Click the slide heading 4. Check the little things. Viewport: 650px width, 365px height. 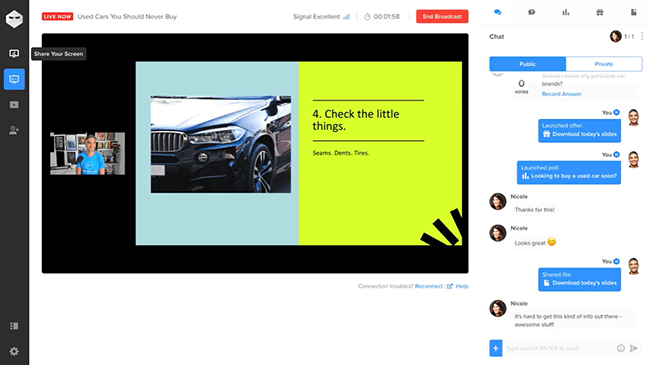tap(356, 120)
